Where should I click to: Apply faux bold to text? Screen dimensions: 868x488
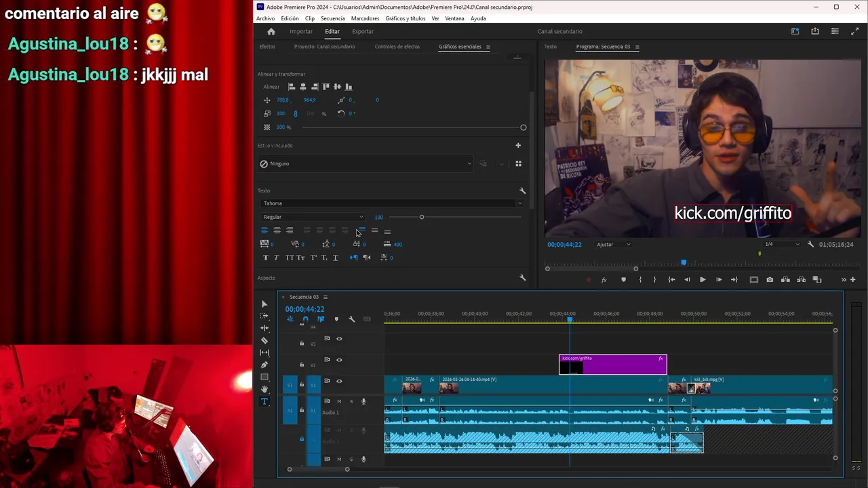tap(265, 258)
